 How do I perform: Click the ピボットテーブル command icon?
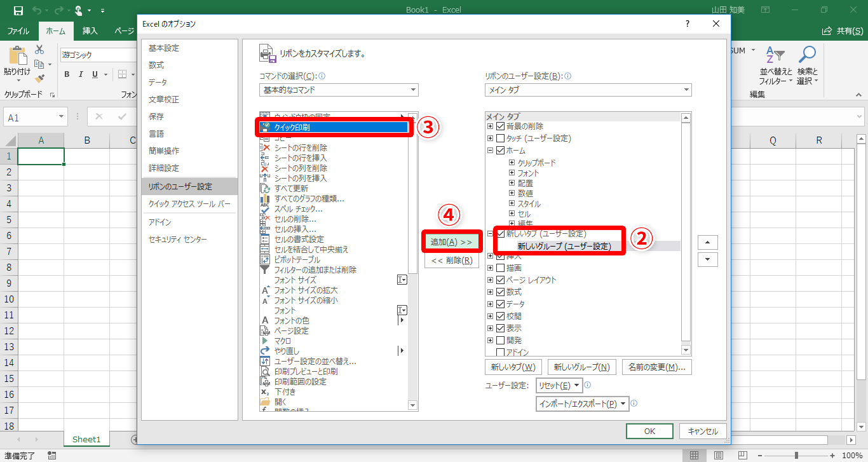click(266, 260)
